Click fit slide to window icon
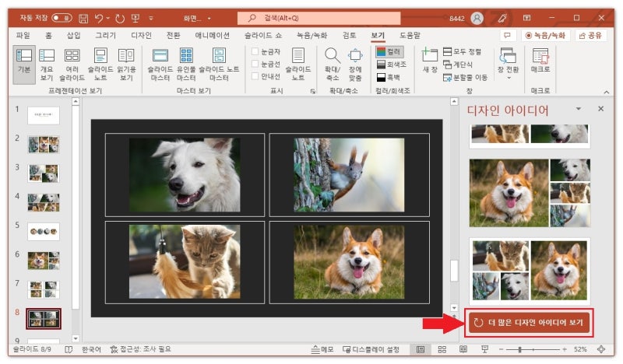 pyautogui.click(x=601, y=349)
